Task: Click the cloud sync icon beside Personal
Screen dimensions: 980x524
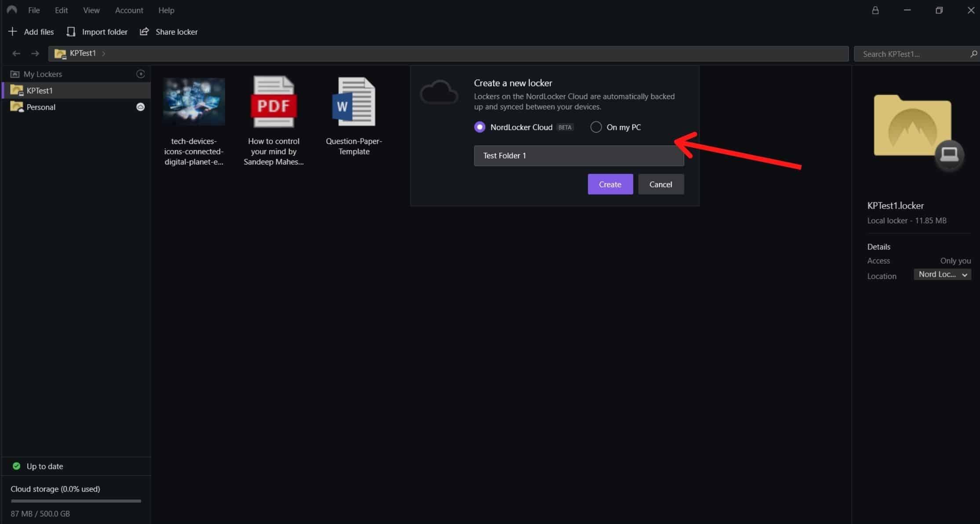Action: click(x=140, y=107)
